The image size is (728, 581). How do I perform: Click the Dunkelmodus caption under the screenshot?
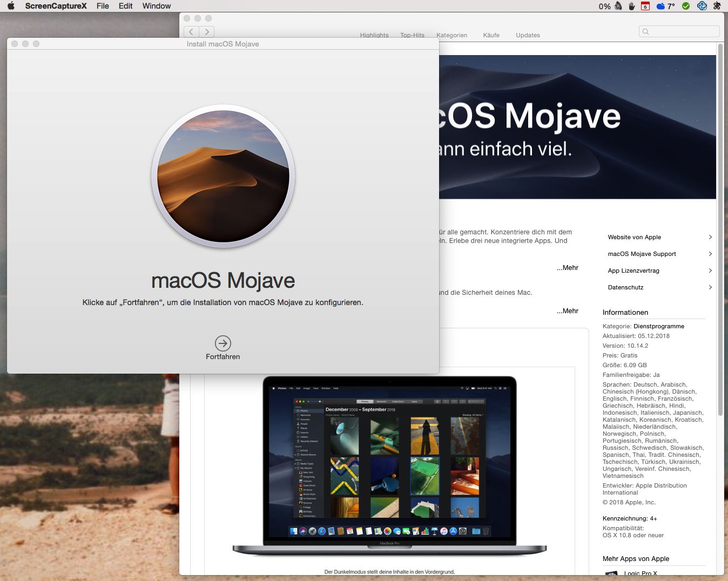389,572
